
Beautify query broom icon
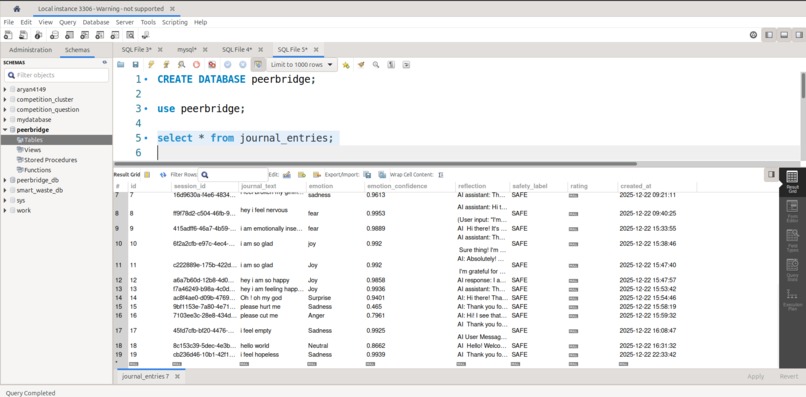pyautogui.click(x=361, y=65)
